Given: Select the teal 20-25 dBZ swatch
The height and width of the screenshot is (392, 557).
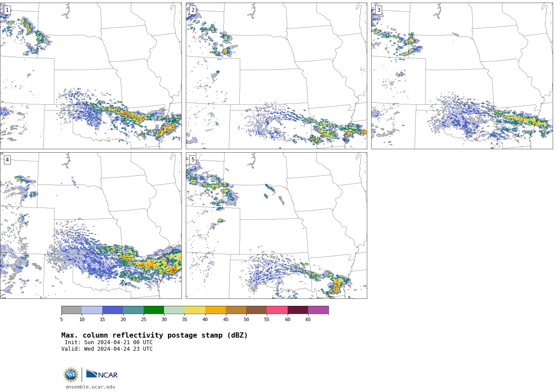Looking at the screenshot, I should click(133, 310).
